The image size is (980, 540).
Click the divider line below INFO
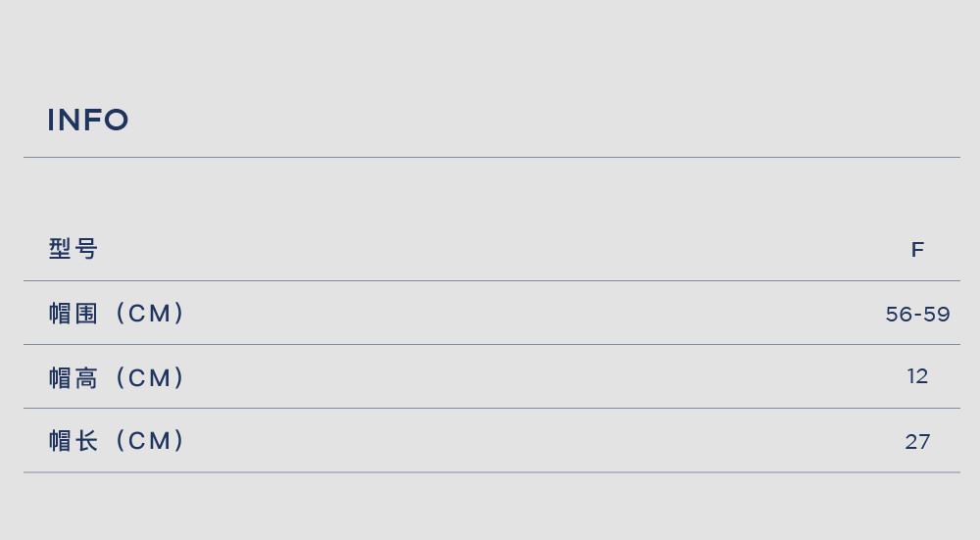(492, 158)
